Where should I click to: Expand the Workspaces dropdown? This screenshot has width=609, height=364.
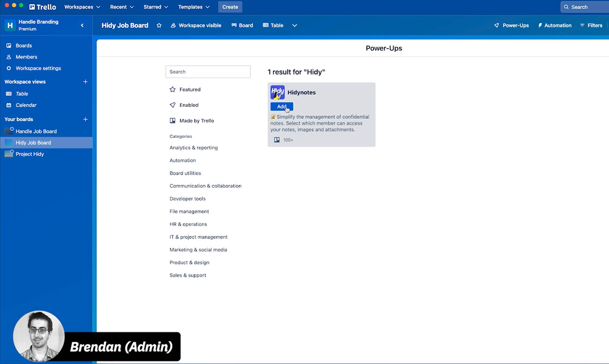(82, 7)
